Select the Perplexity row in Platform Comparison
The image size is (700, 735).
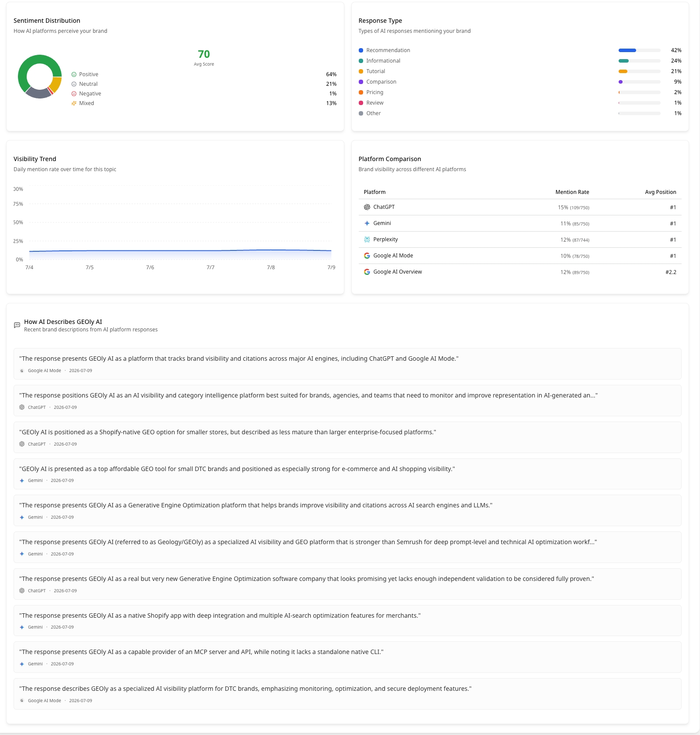(x=520, y=239)
